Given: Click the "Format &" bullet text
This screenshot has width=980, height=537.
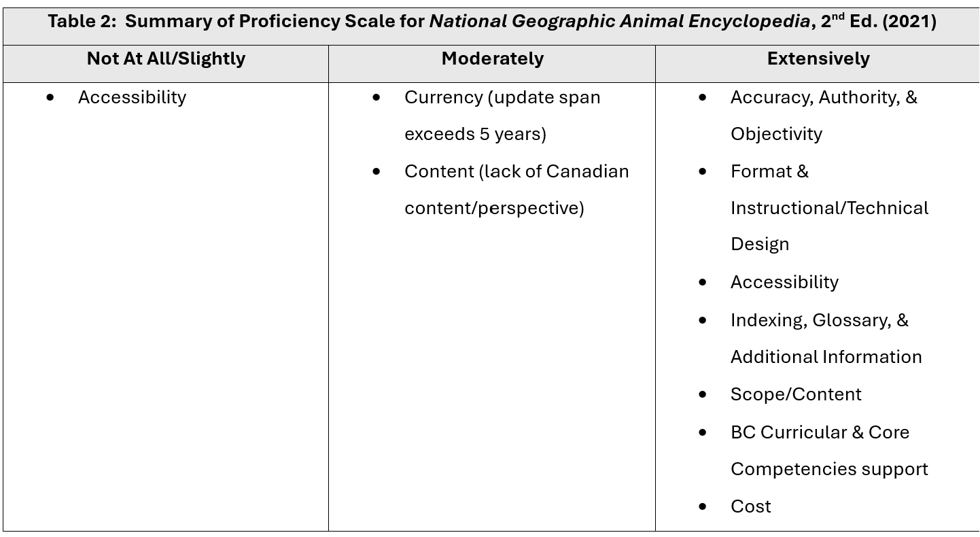Looking at the screenshot, I should pyautogui.click(x=769, y=171).
